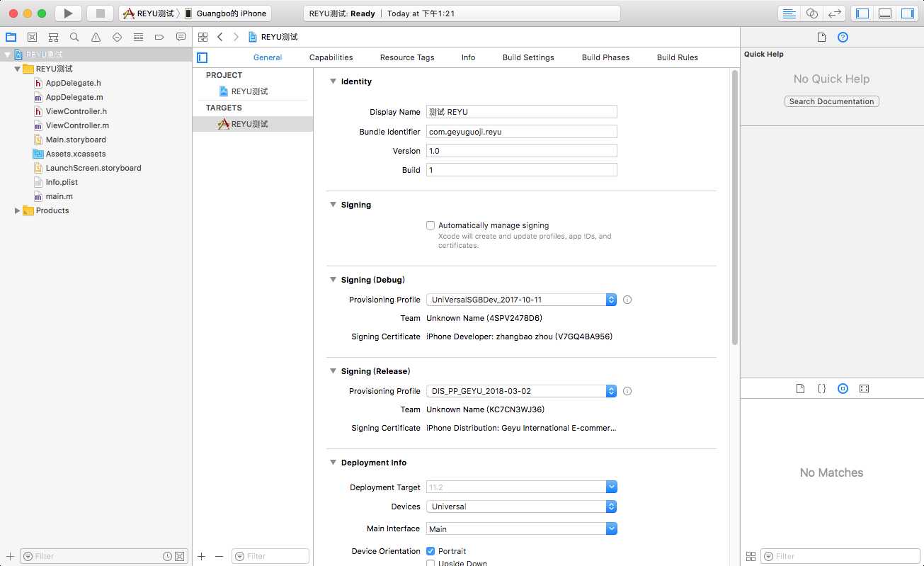Open Debug Provisioning Profile dropdown
The image size is (924, 566).
[522, 300]
